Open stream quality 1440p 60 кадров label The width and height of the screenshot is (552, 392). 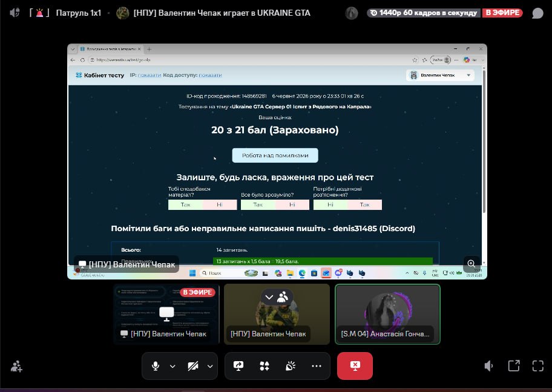click(x=424, y=13)
